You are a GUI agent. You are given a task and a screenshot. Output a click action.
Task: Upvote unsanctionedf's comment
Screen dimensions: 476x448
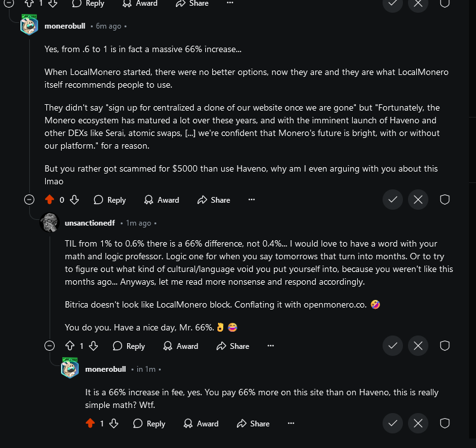click(x=71, y=346)
